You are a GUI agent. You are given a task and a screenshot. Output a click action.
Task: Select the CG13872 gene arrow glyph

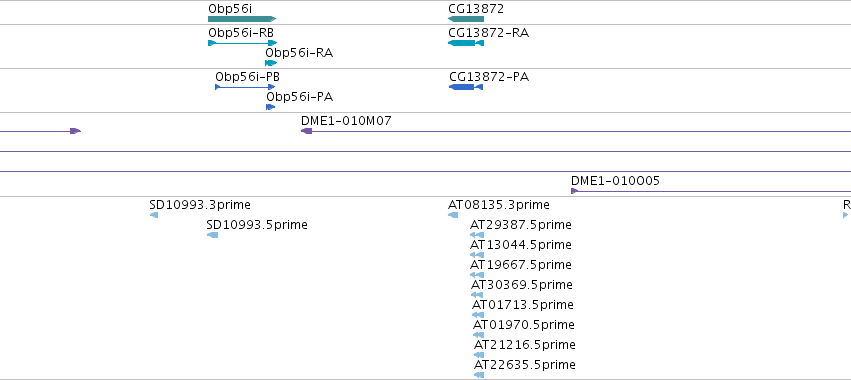coord(466,19)
